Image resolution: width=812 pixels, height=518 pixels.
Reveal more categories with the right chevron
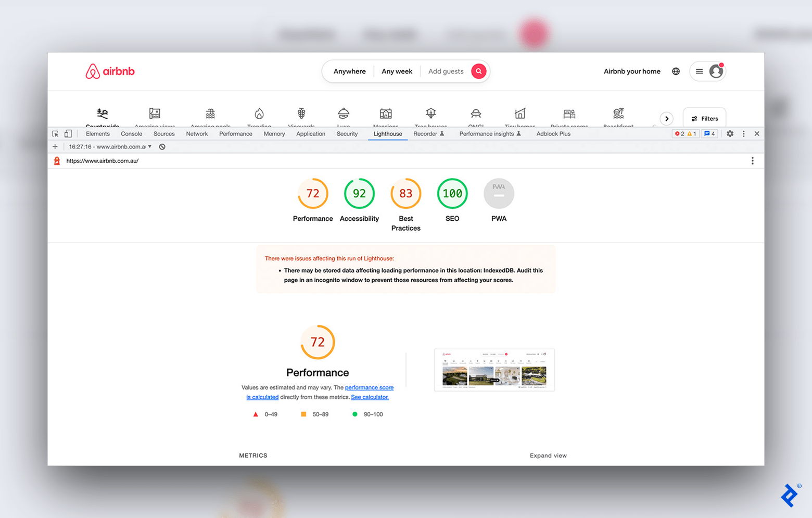[x=667, y=118]
